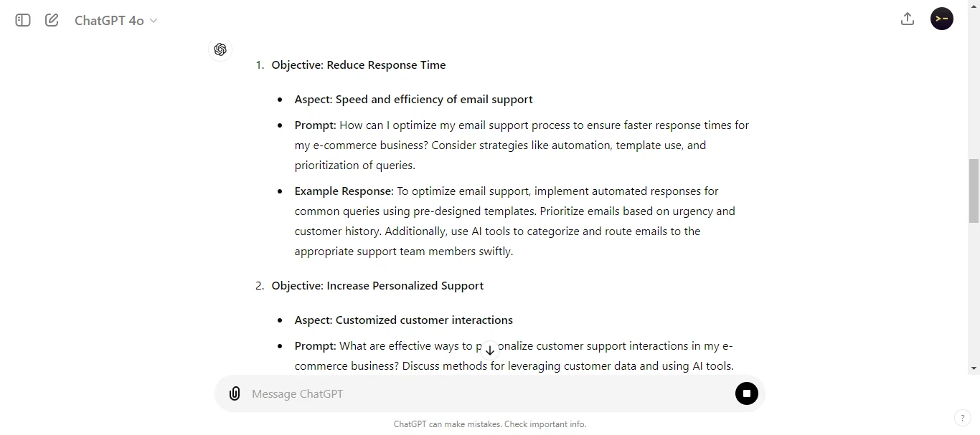Expand the chevron next to ChatGPT 4o
The image size is (980, 435).
point(154,21)
